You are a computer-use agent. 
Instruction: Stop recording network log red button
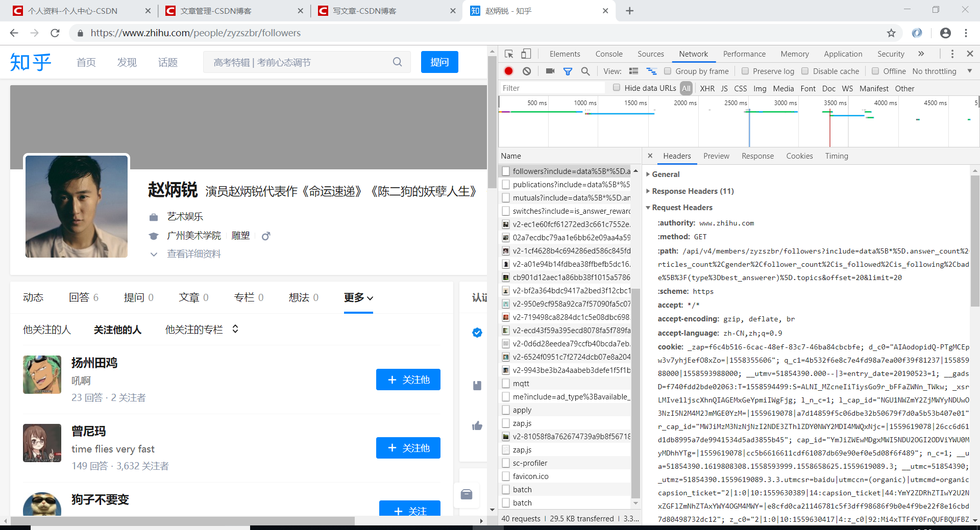508,71
